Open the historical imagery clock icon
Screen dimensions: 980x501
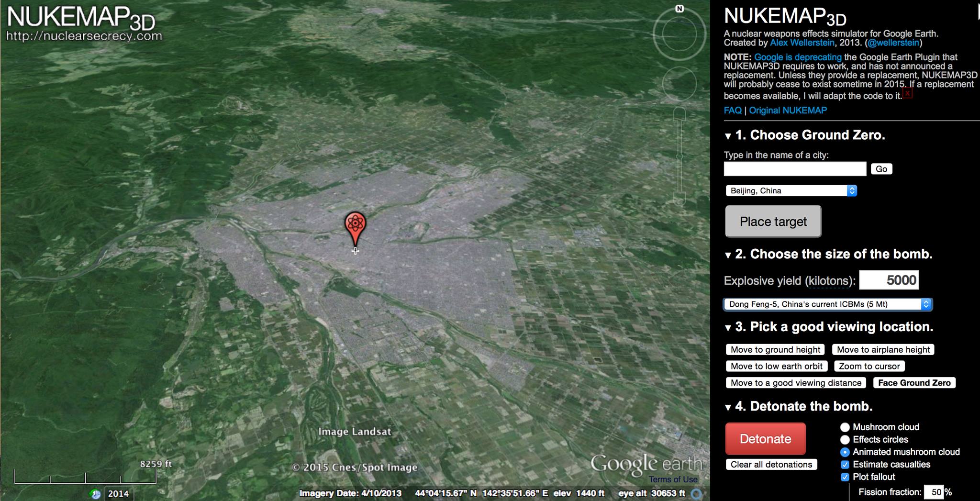(x=95, y=493)
